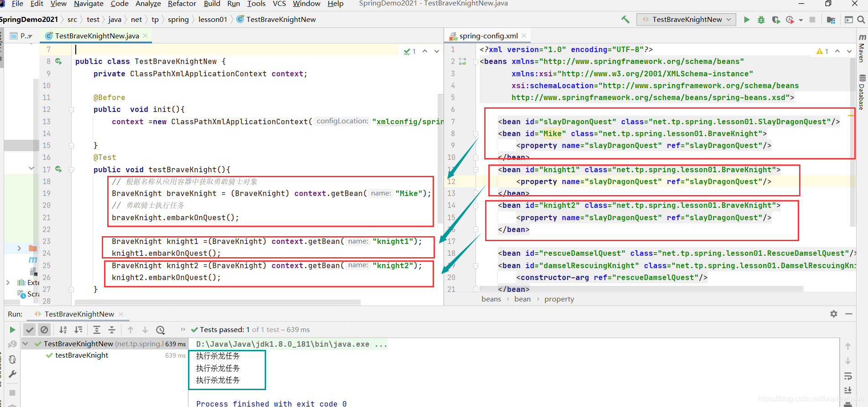Collapse the knight1 bean fold in spring-config.xml

tap(476, 170)
